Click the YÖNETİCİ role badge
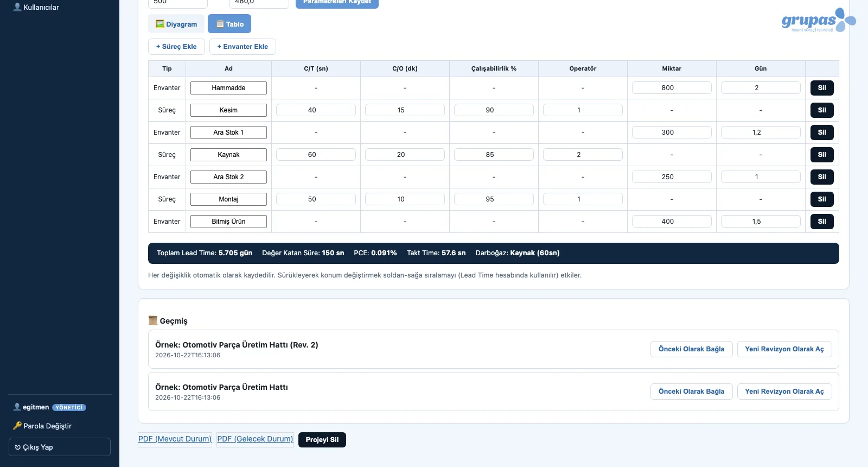The height and width of the screenshot is (467, 868). point(69,407)
